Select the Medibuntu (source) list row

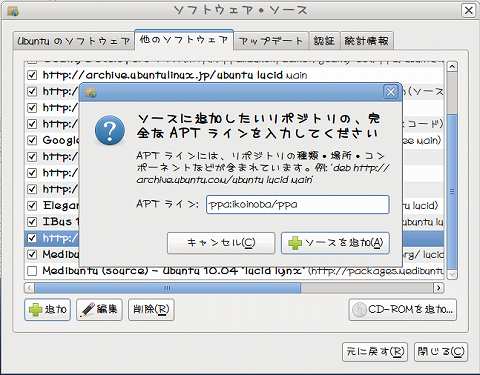[x=234, y=271]
